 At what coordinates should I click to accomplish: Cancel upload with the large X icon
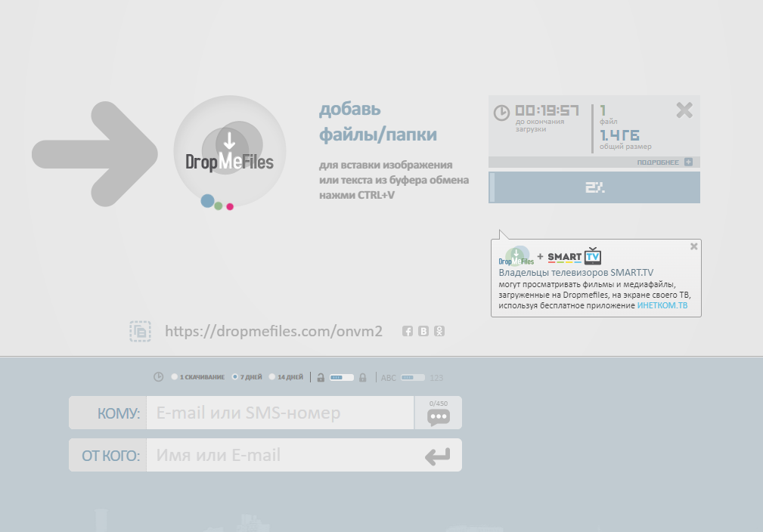[684, 110]
